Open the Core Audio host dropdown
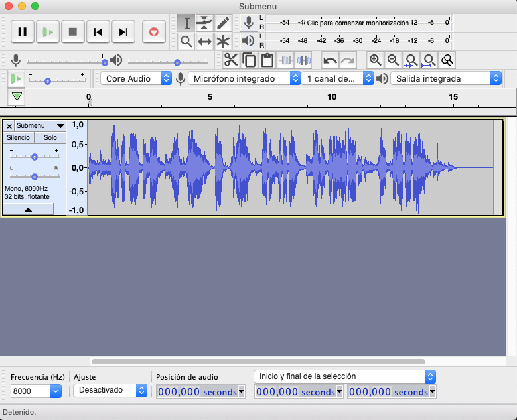Viewport: 517px width, 420px height. pyautogui.click(x=136, y=78)
